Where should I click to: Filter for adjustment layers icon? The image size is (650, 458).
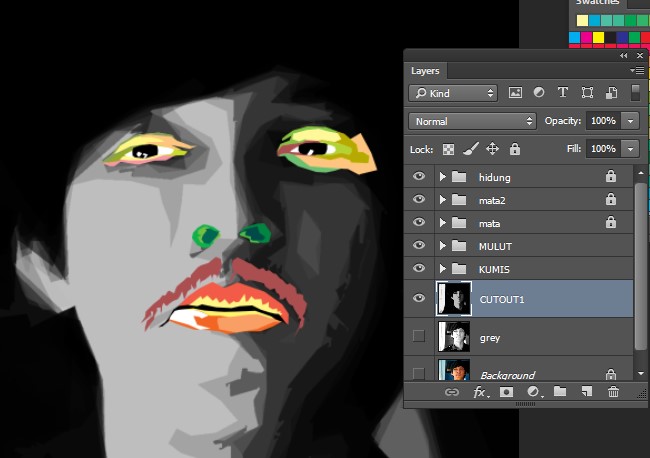[x=539, y=92]
